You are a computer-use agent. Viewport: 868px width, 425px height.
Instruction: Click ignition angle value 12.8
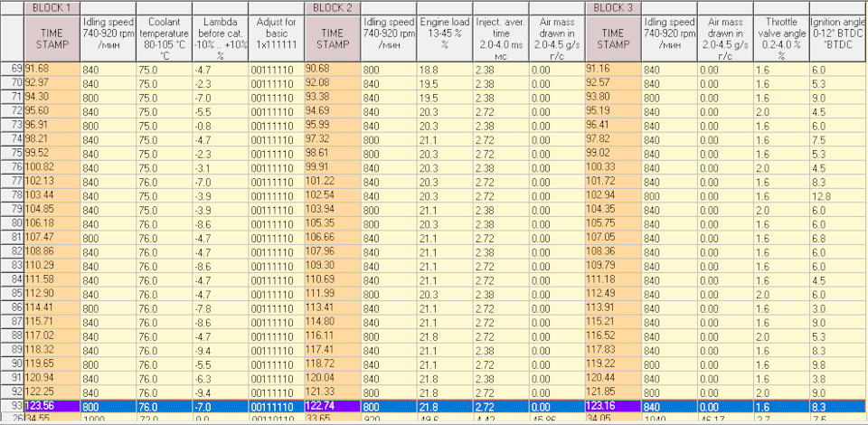click(x=839, y=196)
